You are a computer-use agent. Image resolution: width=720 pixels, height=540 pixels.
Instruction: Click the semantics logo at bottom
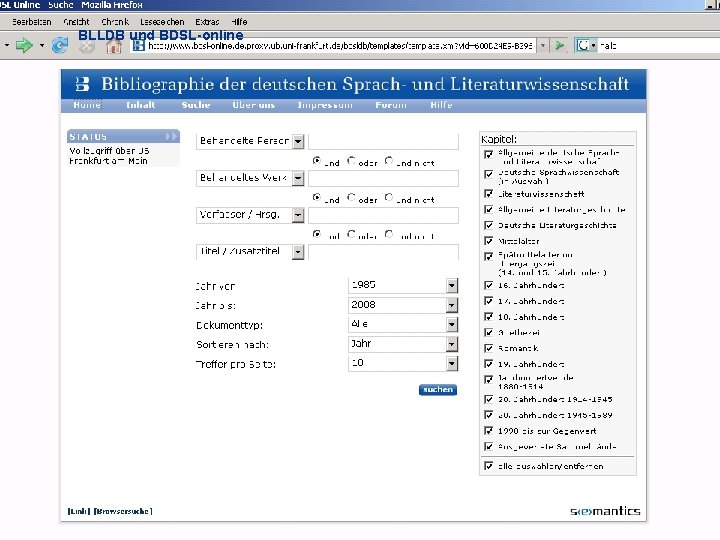(605, 511)
